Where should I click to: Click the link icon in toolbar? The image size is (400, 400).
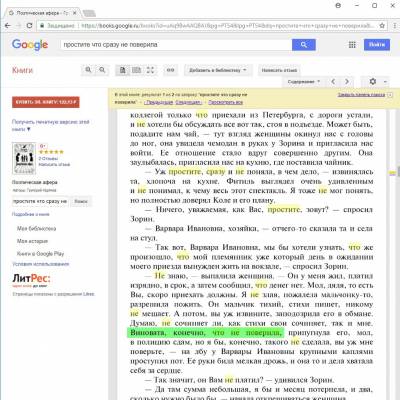(x=170, y=70)
